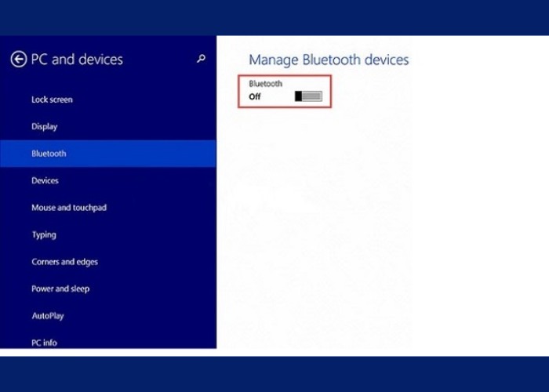Click the black handle of the Bluetooth switch

coord(298,96)
